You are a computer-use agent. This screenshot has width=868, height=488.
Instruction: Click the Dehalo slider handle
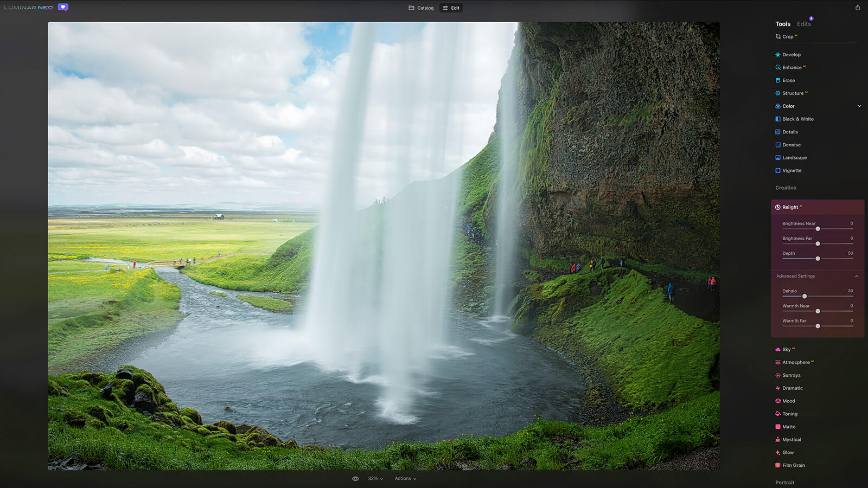click(x=805, y=296)
